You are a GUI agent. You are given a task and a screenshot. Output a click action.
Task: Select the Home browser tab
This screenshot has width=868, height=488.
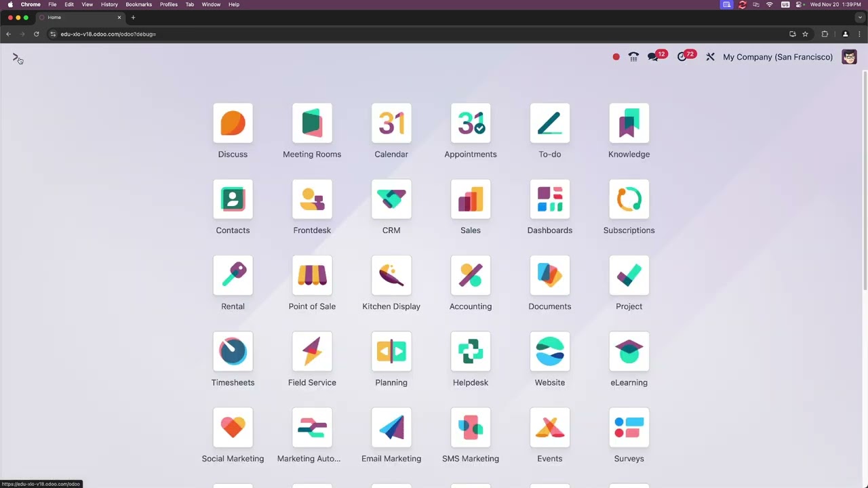click(81, 17)
